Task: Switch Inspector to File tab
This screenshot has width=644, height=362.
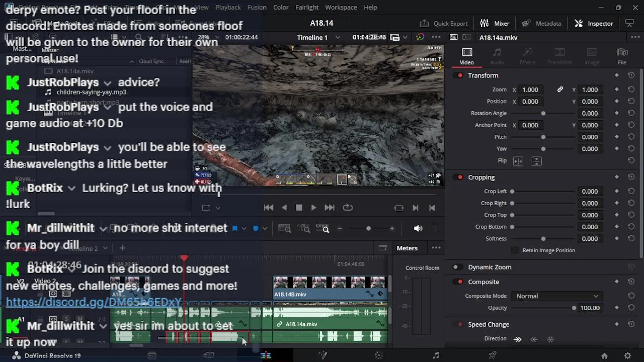Action: [622, 56]
